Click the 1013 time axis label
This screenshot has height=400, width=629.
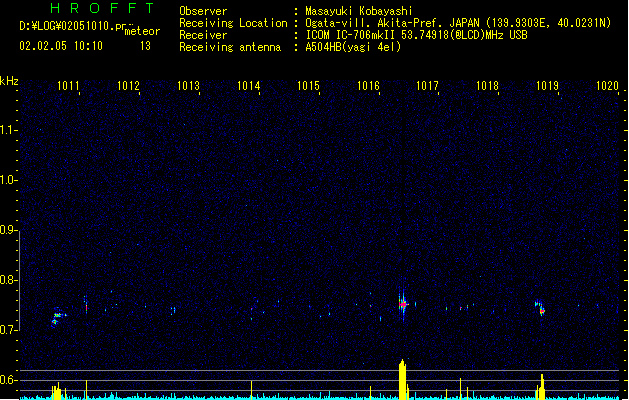[188, 85]
